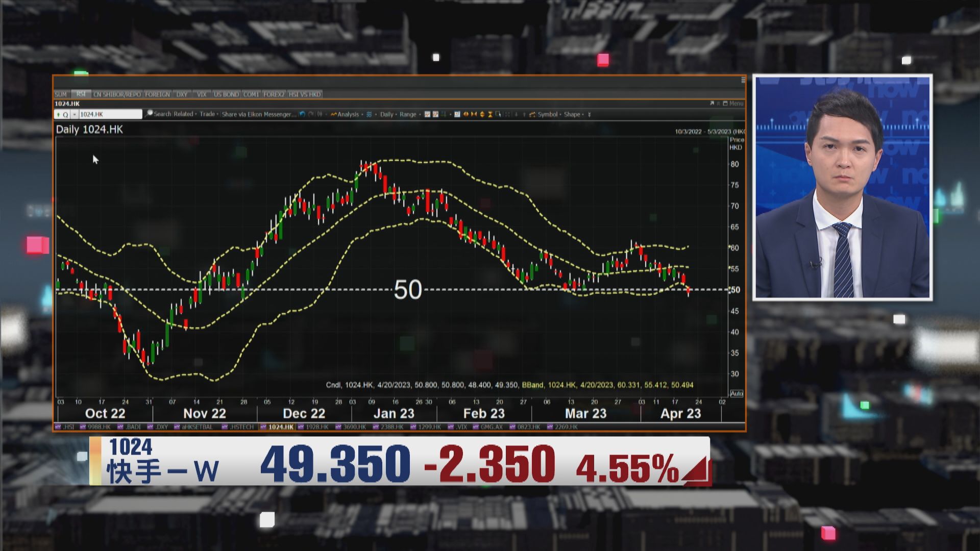
Task: Click the zoom selection cursor icon
Action: (x=498, y=114)
